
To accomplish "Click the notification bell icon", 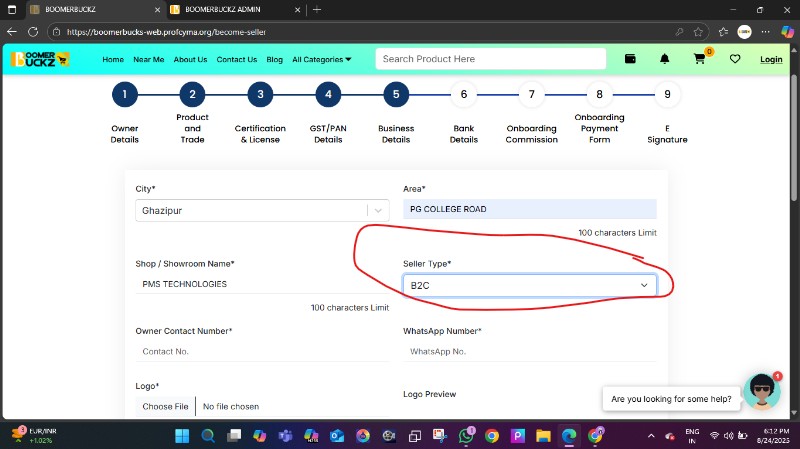I will (665, 59).
